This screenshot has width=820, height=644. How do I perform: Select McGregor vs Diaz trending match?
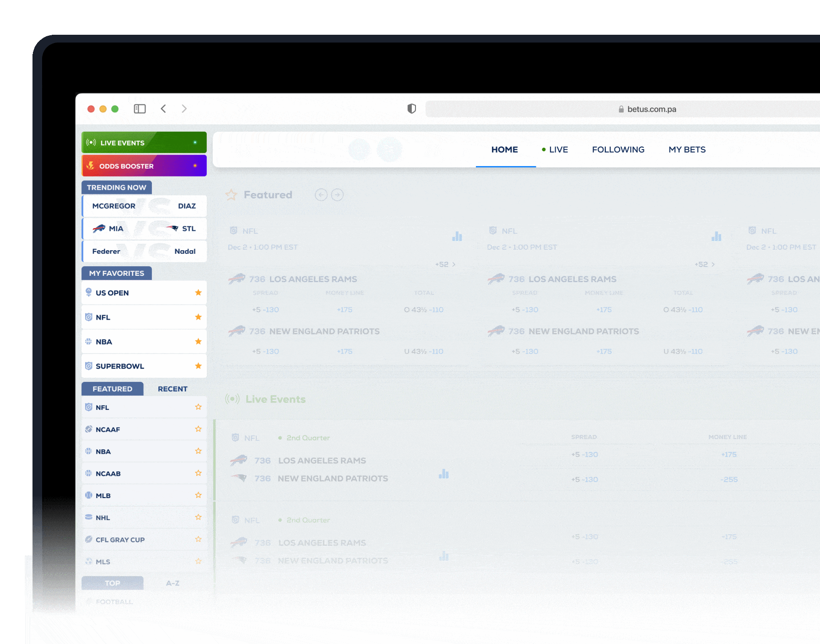click(144, 206)
